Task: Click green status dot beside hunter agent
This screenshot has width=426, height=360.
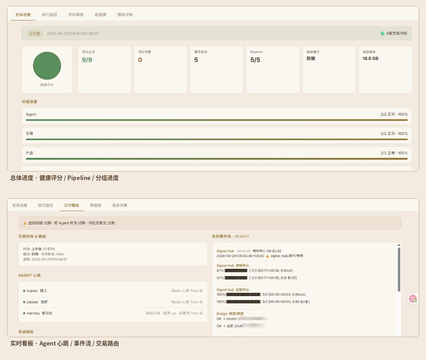Action: coord(24,291)
